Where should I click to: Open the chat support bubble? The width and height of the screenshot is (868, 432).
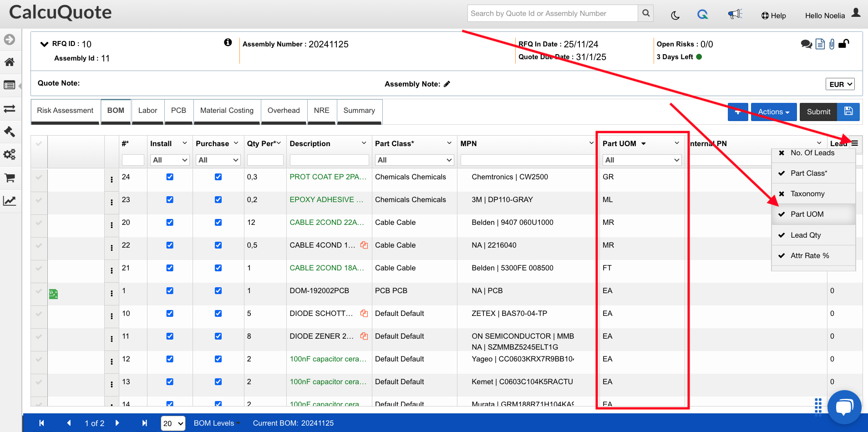click(x=844, y=407)
